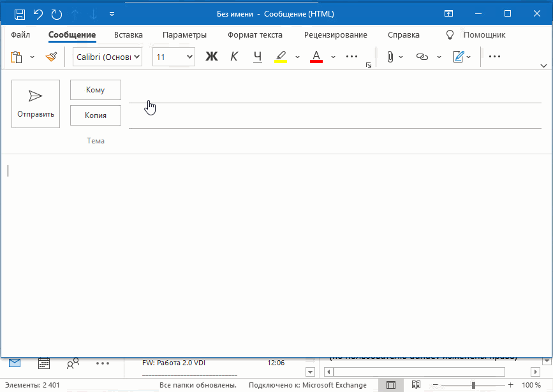553x392 pixels.
Task: Open the ribbon display options icon
Action: tap(448, 14)
